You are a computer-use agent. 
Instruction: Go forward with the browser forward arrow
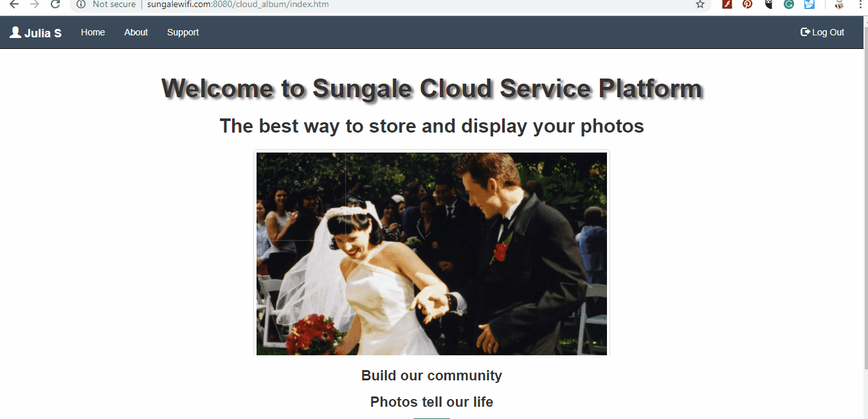[35, 5]
